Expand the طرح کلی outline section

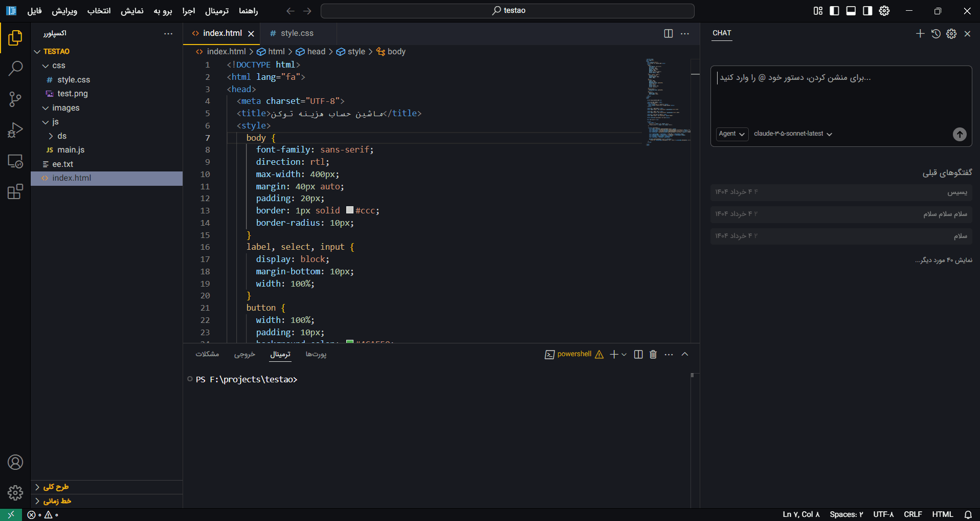point(106,487)
